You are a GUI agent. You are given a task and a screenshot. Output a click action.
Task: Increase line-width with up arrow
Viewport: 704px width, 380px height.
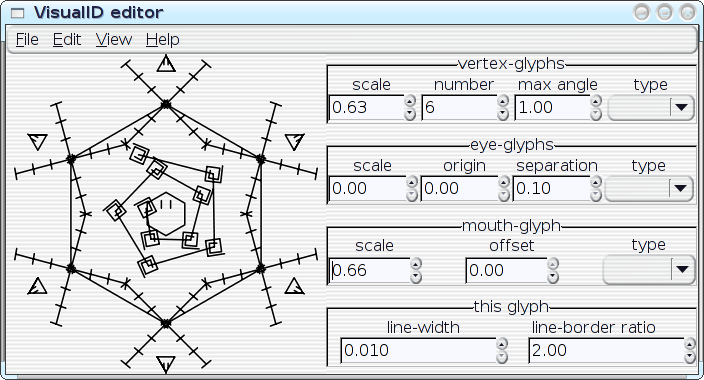point(502,344)
